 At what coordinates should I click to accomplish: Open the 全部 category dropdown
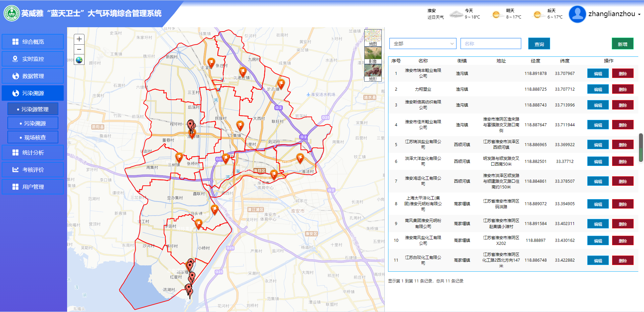[x=423, y=44]
